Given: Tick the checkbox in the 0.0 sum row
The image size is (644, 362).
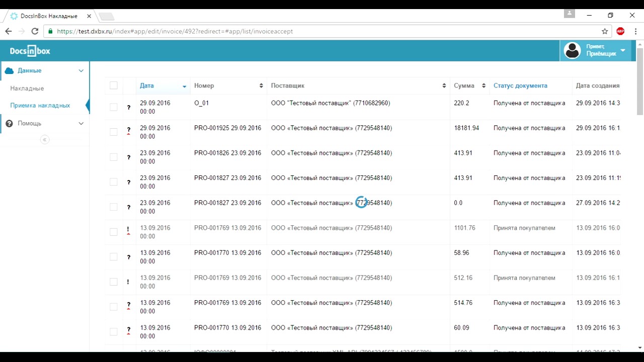Looking at the screenshot, I should point(114,207).
